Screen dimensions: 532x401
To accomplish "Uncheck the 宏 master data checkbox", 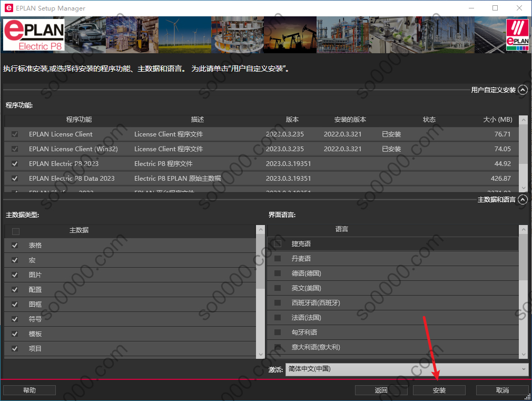I will (15, 260).
